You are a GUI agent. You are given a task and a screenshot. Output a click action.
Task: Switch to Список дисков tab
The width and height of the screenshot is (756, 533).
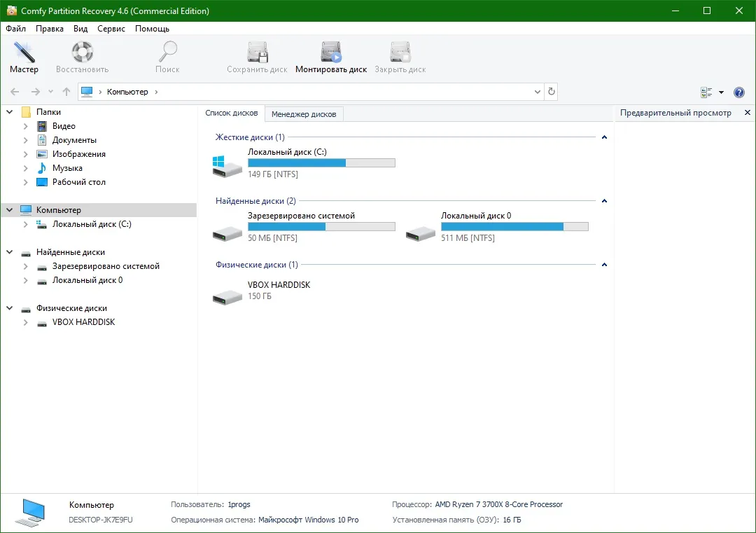pos(232,113)
